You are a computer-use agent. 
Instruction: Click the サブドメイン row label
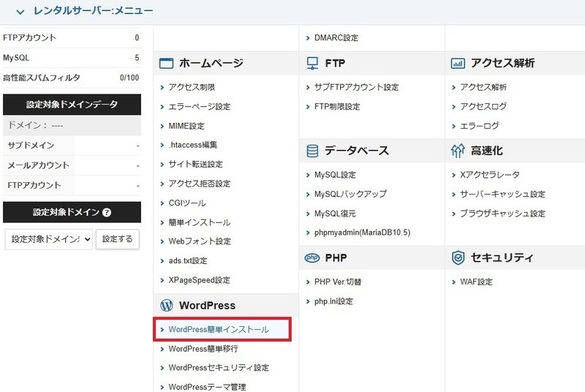(31, 146)
